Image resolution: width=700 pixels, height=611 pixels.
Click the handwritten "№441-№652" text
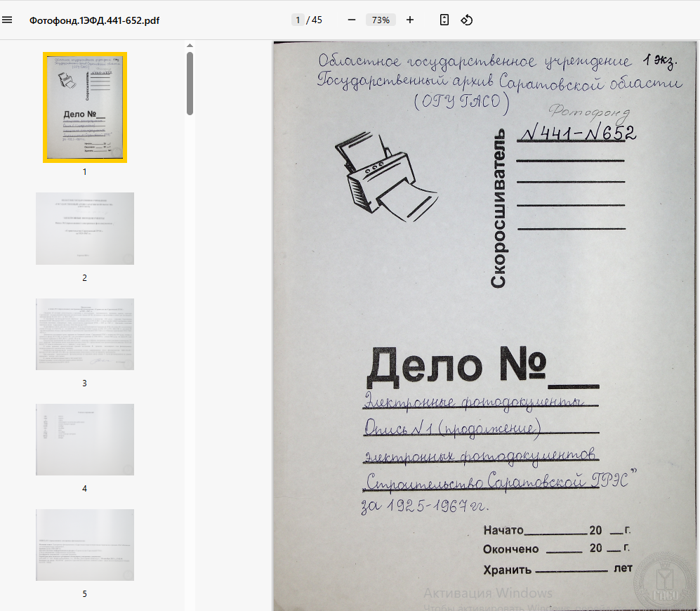coord(576,133)
